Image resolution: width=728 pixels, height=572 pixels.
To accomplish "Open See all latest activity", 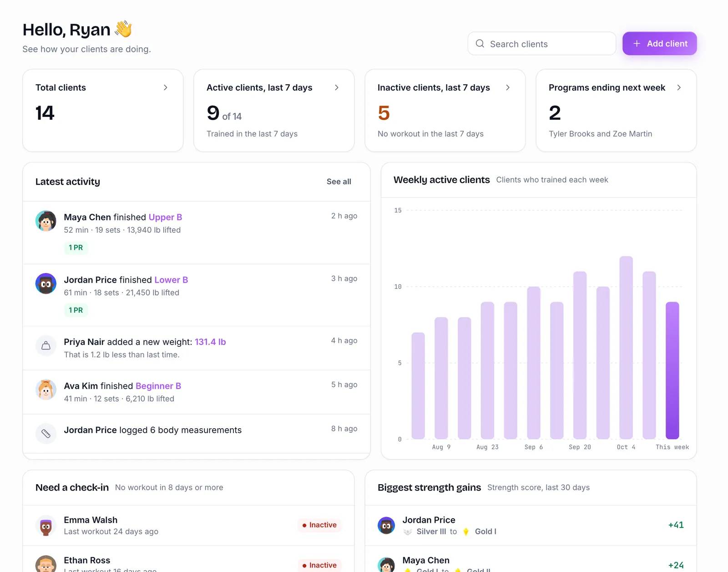I will pos(339,182).
